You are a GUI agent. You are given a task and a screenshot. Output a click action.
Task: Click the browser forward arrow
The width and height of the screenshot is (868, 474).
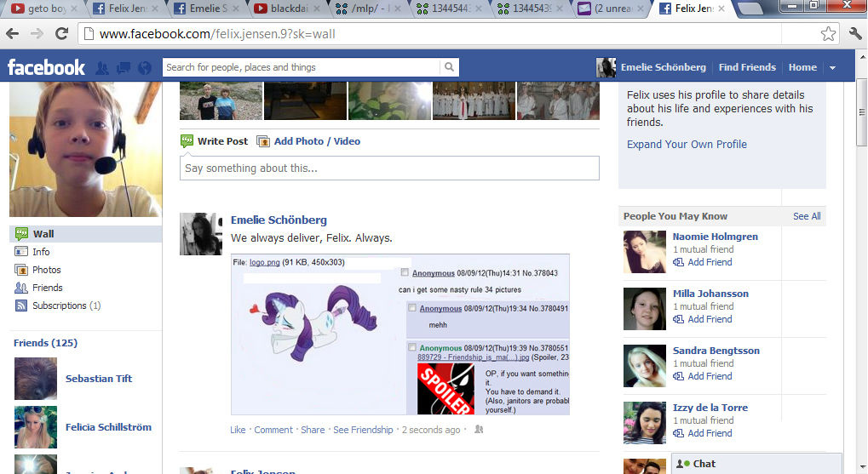pos(37,34)
